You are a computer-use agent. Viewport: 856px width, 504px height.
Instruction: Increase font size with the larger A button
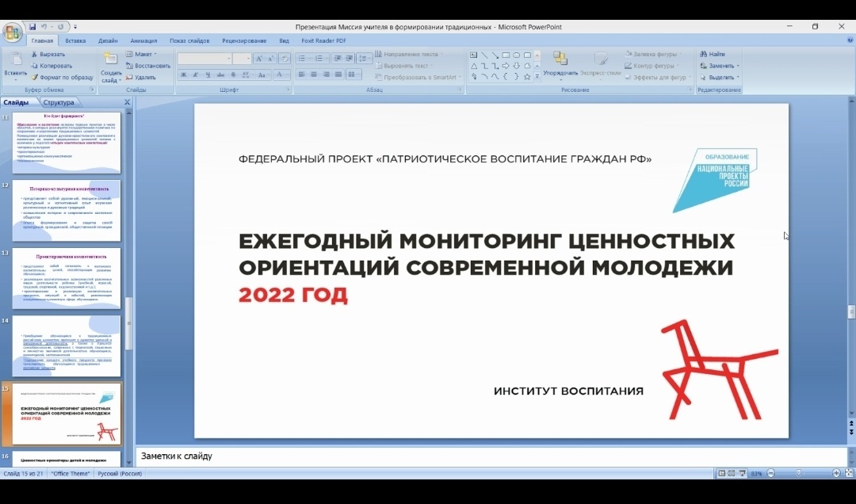tap(259, 59)
